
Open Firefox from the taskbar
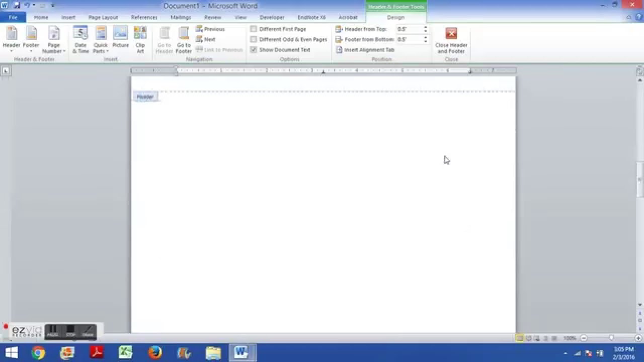pos(155,352)
